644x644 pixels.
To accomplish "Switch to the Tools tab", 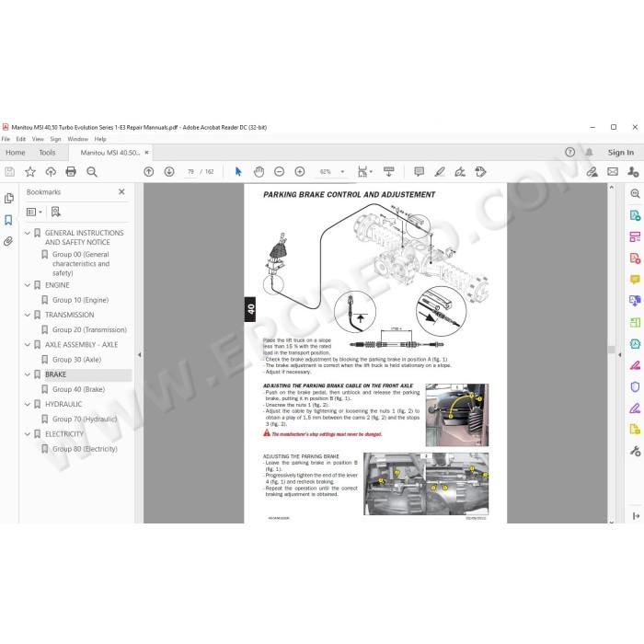I will point(47,153).
